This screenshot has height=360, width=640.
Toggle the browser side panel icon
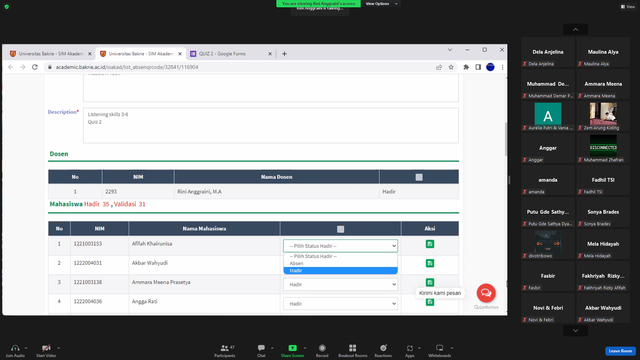point(478,67)
